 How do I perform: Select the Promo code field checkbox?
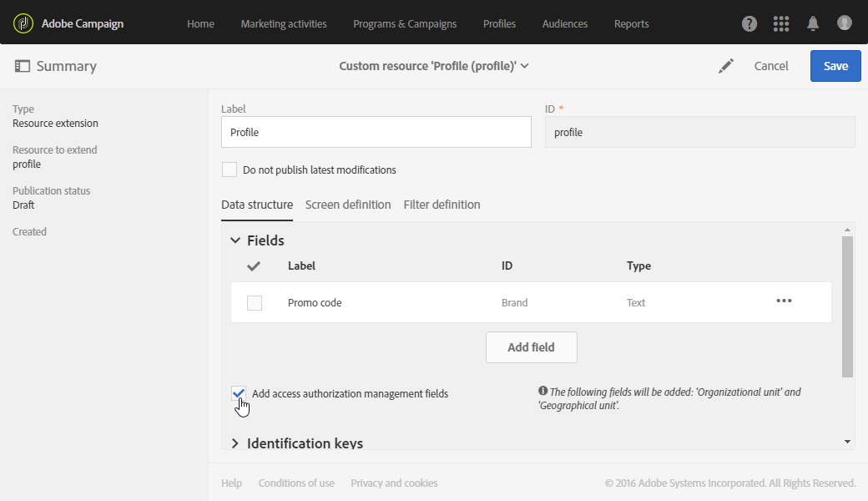[255, 303]
